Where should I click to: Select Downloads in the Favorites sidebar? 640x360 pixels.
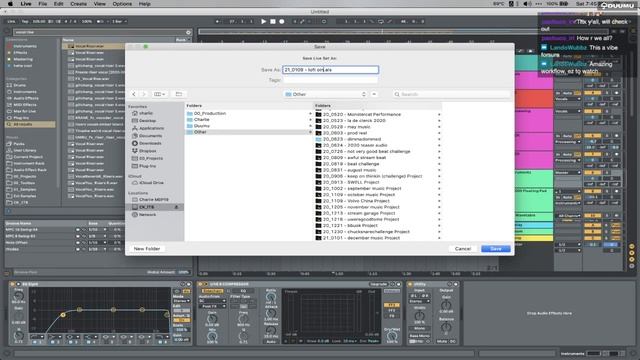[x=150, y=143]
